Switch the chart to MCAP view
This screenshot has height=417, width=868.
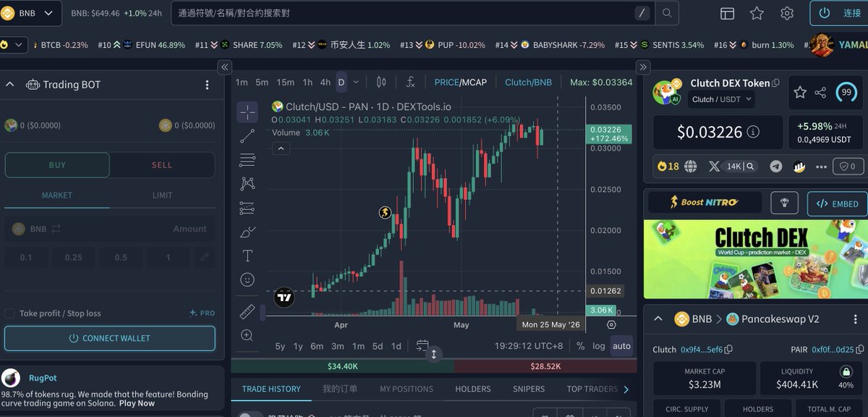pos(475,83)
